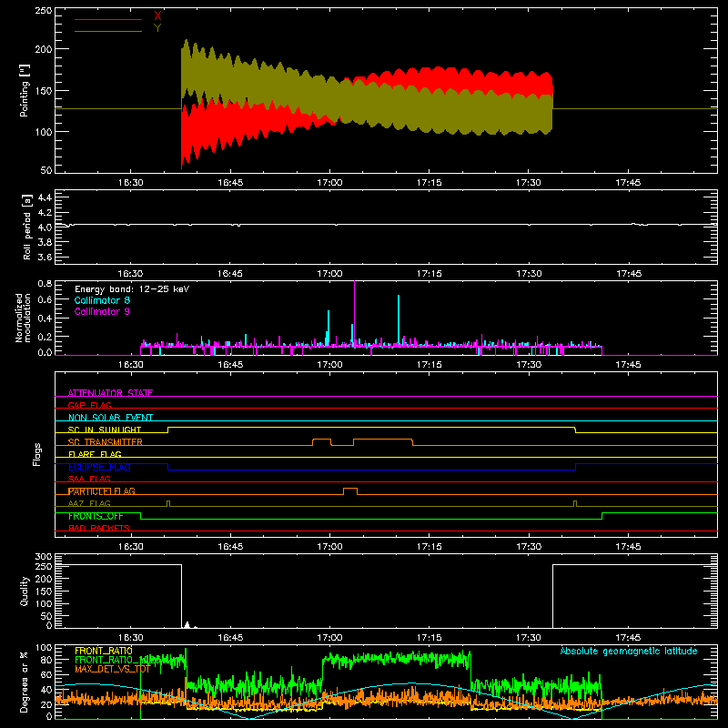Click the SAA_FLAG label
This screenshot has width=728, height=728.
pyautogui.click(x=89, y=479)
